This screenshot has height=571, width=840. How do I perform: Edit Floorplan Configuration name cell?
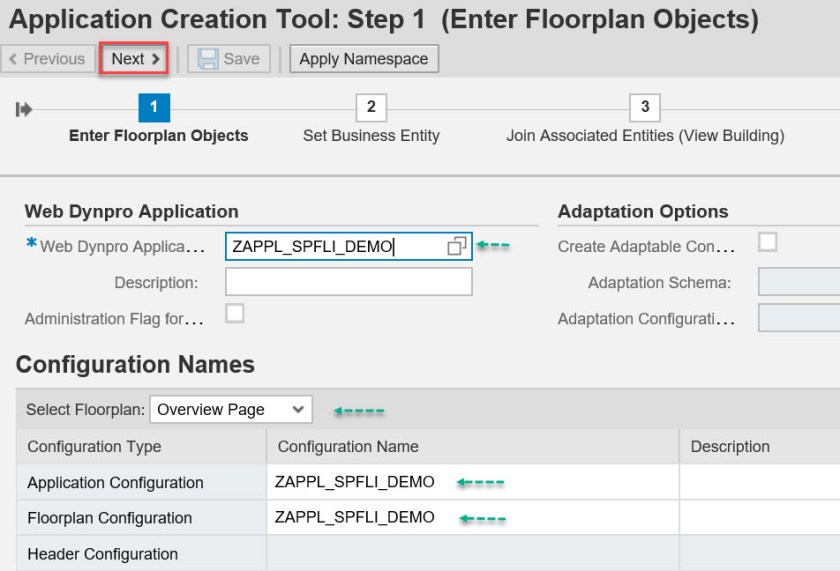coord(472,518)
